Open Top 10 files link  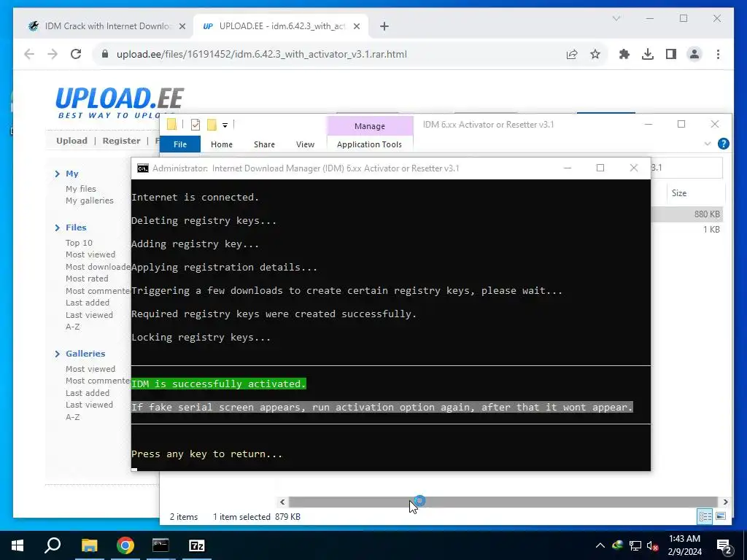pos(79,242)
